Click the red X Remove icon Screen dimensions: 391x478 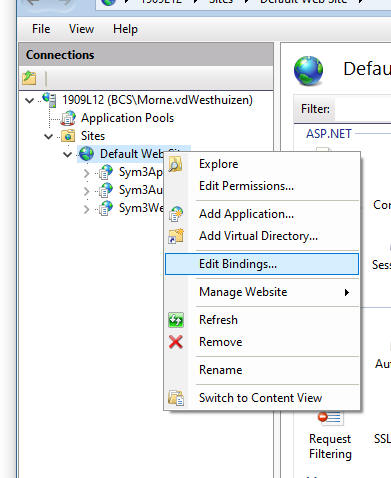(176, 342)
